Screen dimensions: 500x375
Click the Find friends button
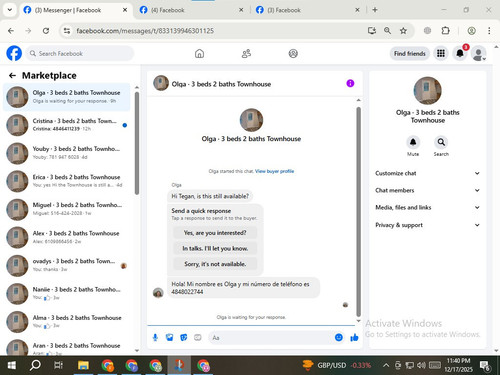[x=410, y=53]
